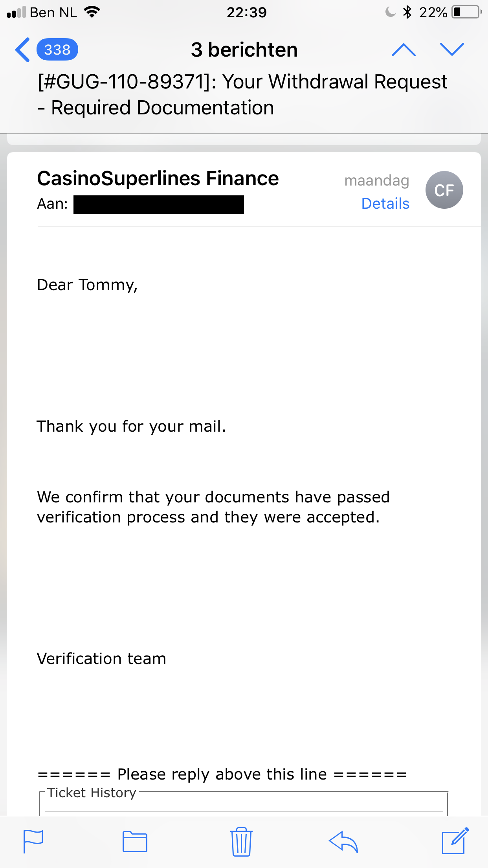This screenshot has height=868, width=488.
Task: Tap the battery indicator in status bar
Action: 467,12
